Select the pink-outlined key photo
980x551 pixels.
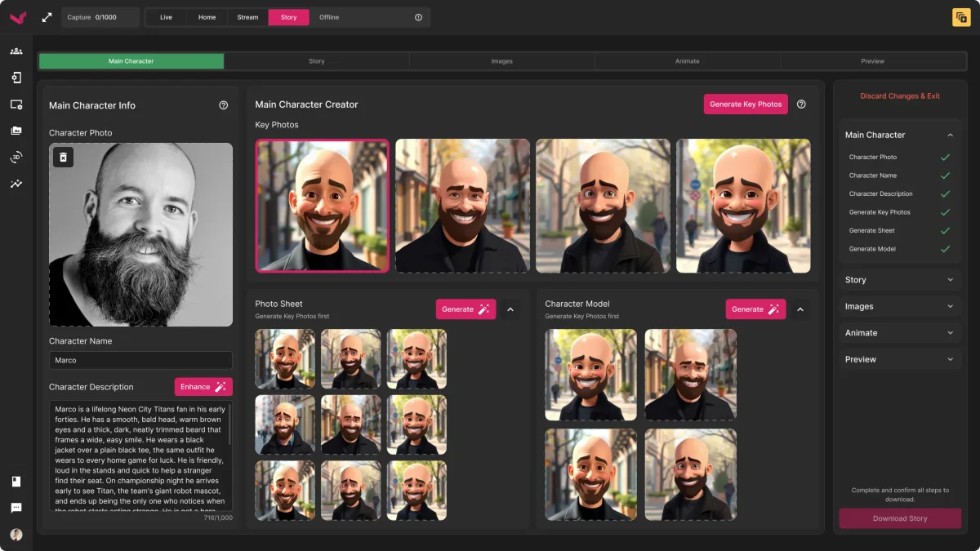click(323, 205)
